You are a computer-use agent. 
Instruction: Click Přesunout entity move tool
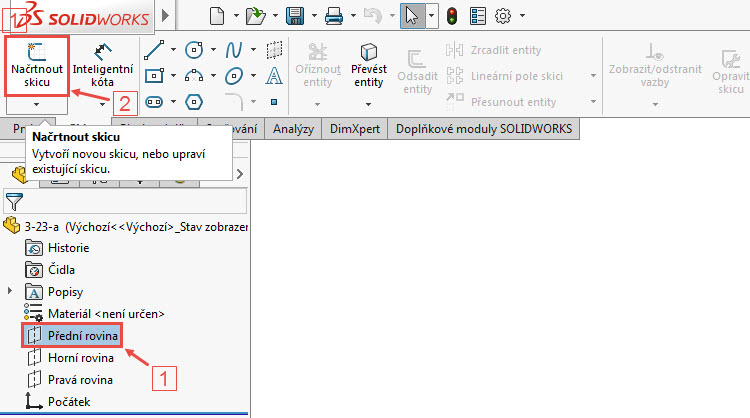pos(501,102)
